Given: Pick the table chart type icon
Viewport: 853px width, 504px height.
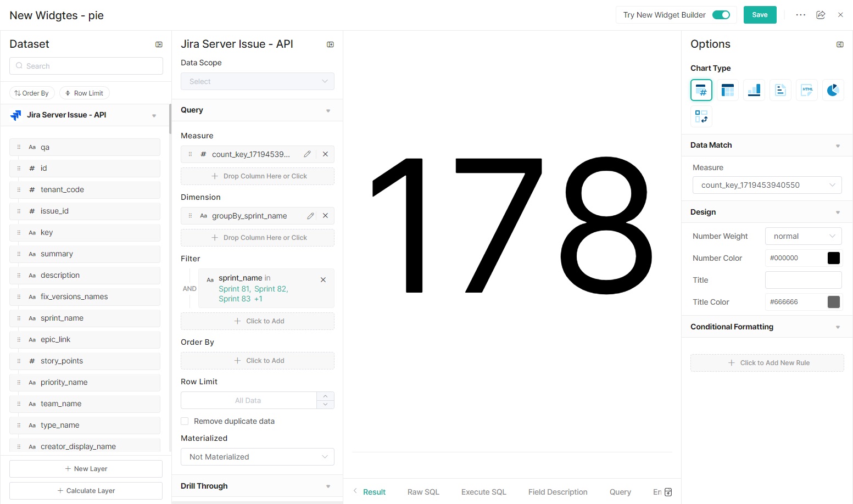Looking at the screenshot, I should coord(728,90).
